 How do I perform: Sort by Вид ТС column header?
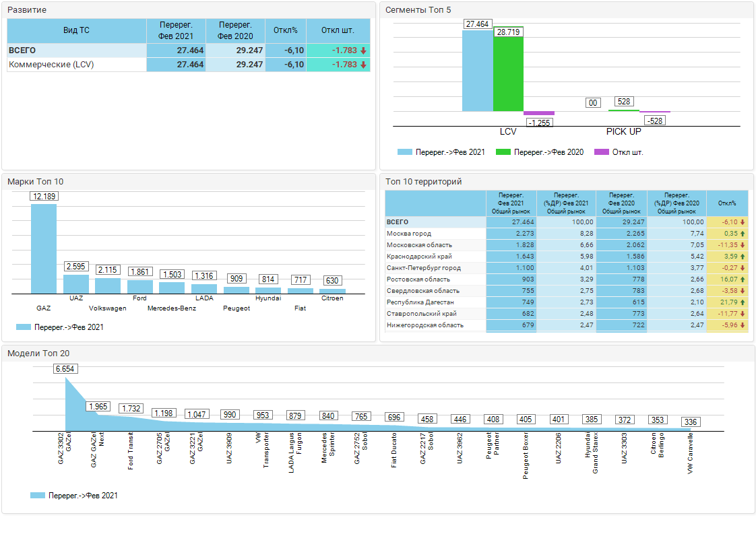(x=76, y=31)
